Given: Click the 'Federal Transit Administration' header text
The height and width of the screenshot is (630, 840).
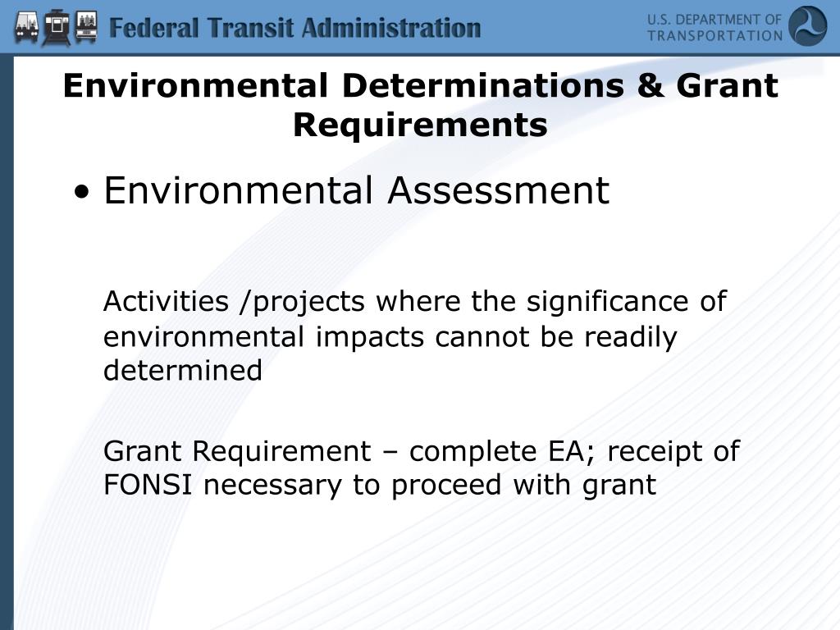Looking at the screenshot, I should (294, 28).
